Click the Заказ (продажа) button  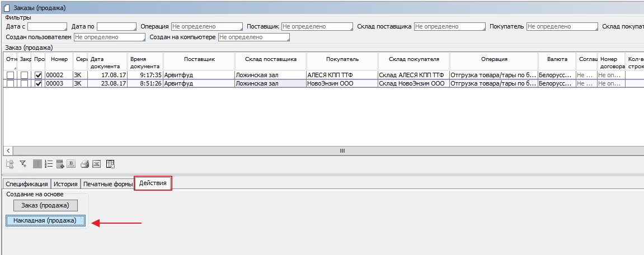(x=45, y=205)
